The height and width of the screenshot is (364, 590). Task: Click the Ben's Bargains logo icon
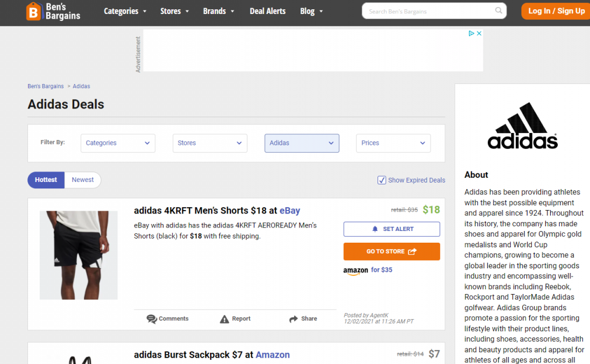(x=33, y=11)
